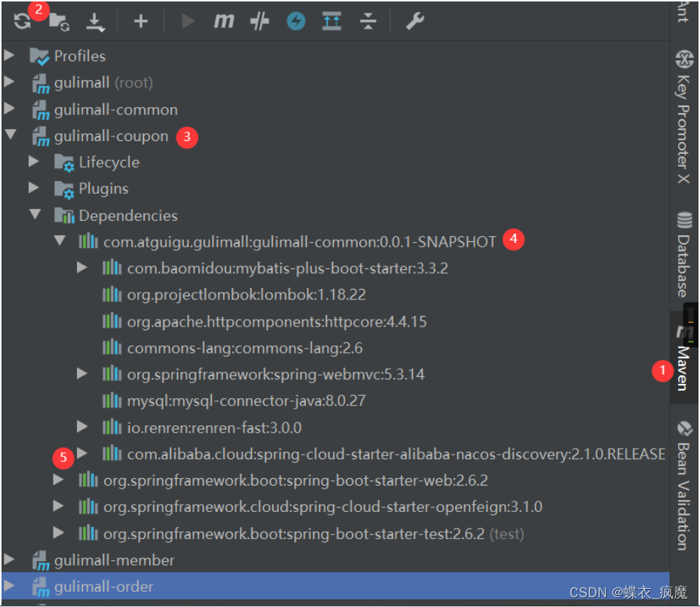Toggle Skip Tests mode icon
The height and width of the screenshot is (607, 700).
click(259, 21)
